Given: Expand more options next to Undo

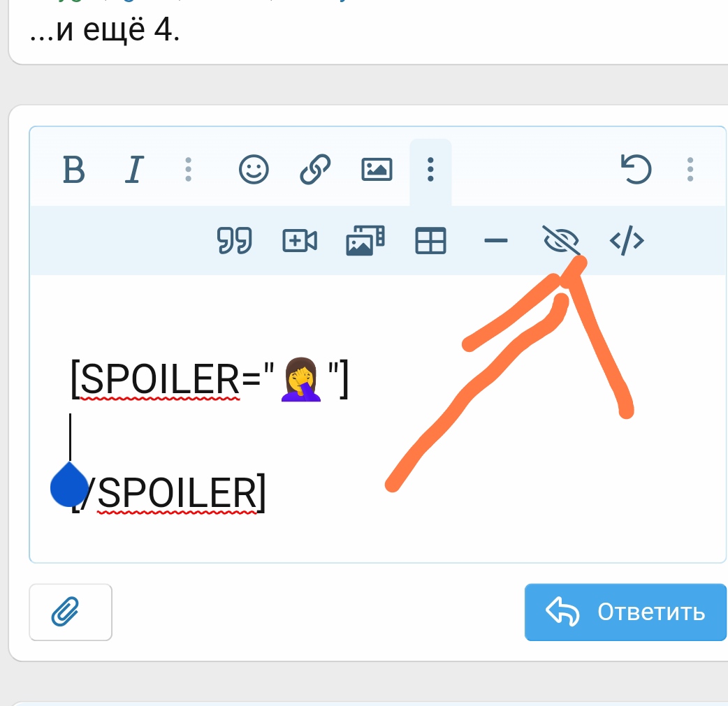Looking at the screenshot, I should [x=690, y=170].
